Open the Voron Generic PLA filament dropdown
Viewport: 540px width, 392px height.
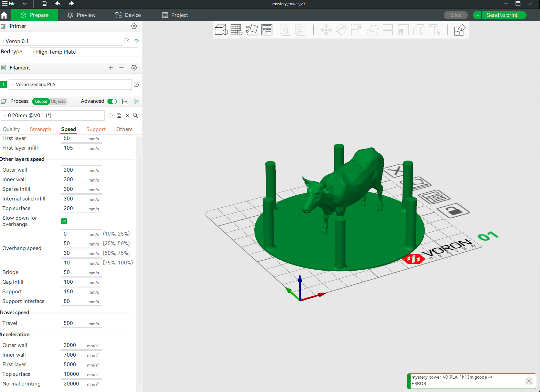pos(70,85)
